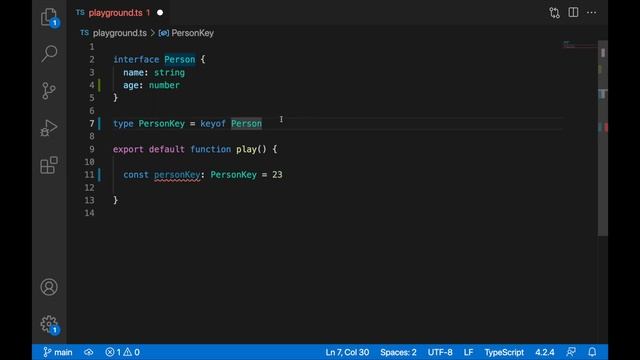This screenshot has height=360, width=640.
Task: Open Problems via errors and warnings count
Action: pos(122,352)
